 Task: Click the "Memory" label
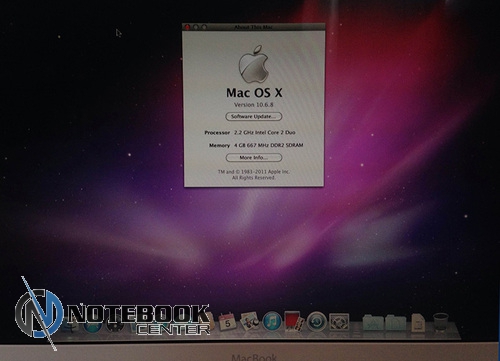219,145
